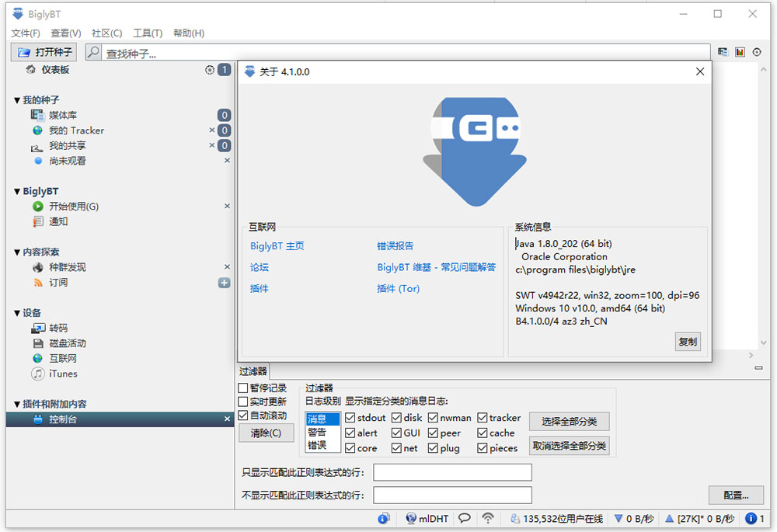Viewport: 777px width, 532px height.
Task: Open the 仪表板 dashboard icon
Action: 31,69
